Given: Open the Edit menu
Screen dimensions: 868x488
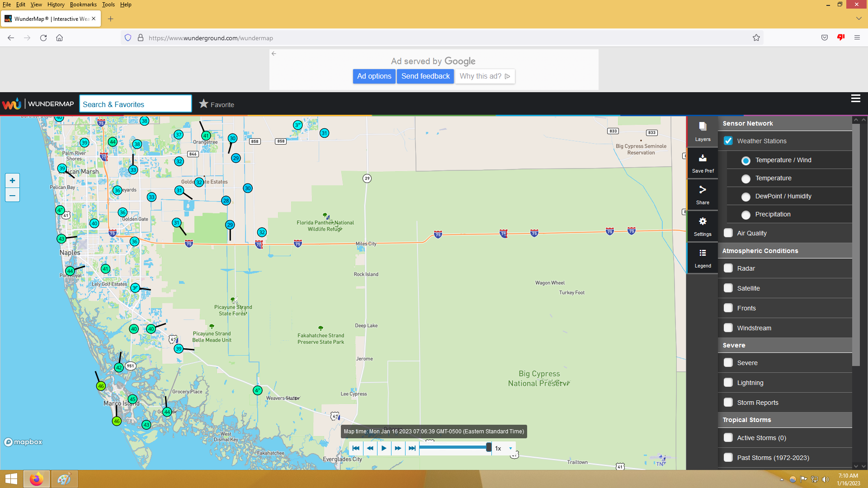Looking at the screenshot, I should pyautogui.click(x=21, y=5).
